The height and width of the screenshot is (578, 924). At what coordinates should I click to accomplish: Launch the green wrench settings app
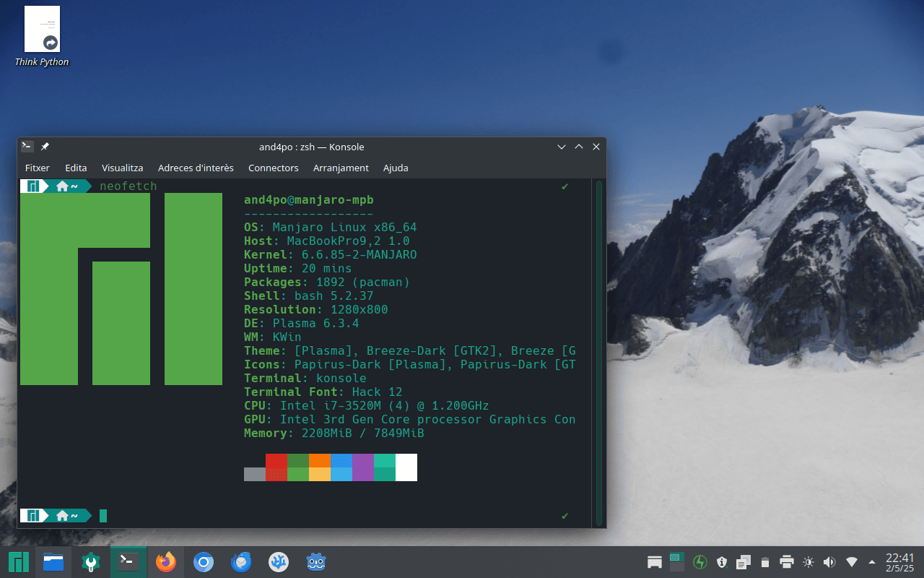(x=91, y=562)
